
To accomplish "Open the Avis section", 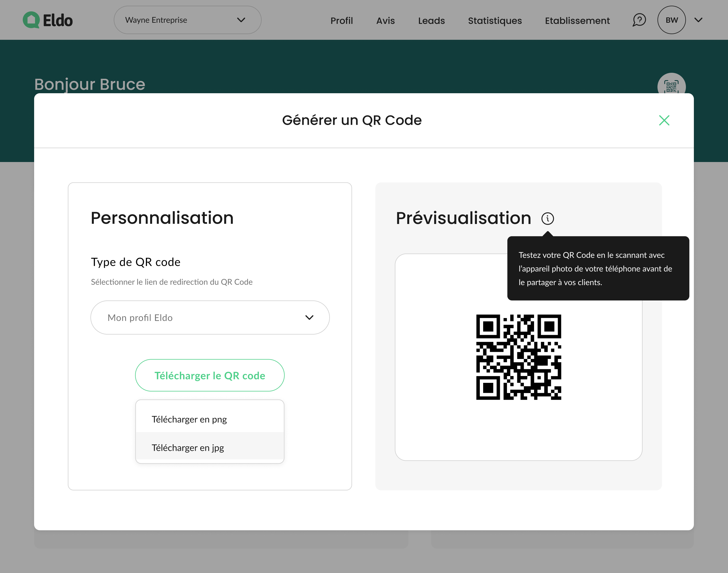I will 385,20.
